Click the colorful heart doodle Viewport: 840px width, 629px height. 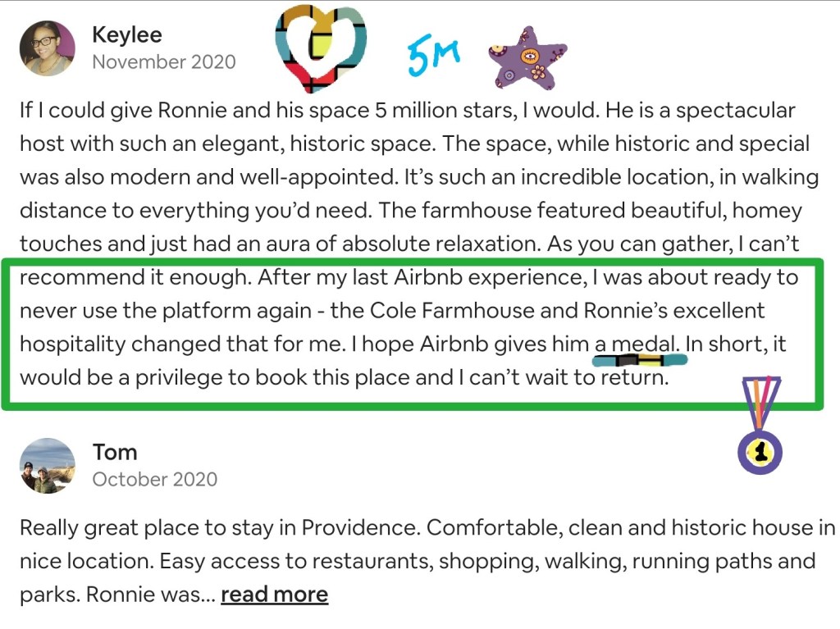pos(320,47)
